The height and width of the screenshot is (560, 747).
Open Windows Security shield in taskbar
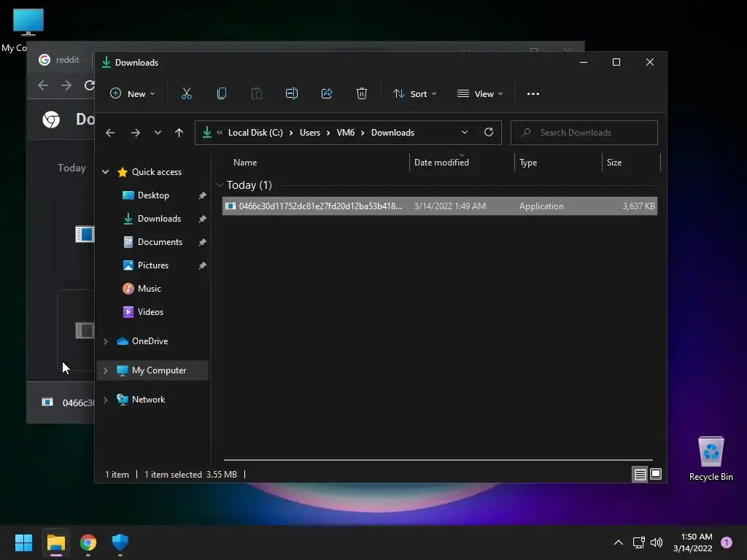coord(120,542)
